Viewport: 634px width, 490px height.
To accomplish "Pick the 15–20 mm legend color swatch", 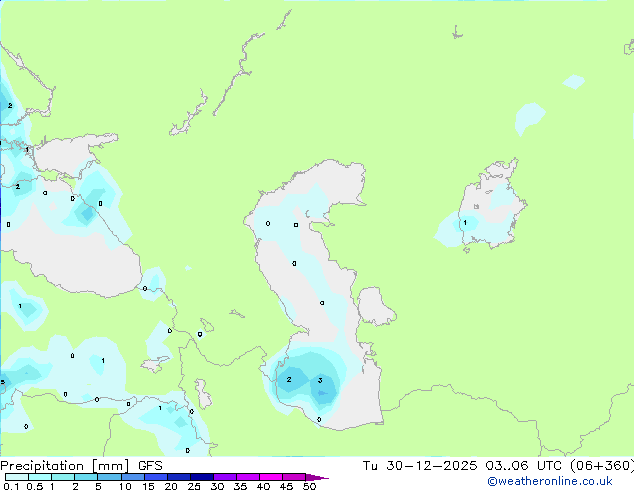I will [156, 477].
